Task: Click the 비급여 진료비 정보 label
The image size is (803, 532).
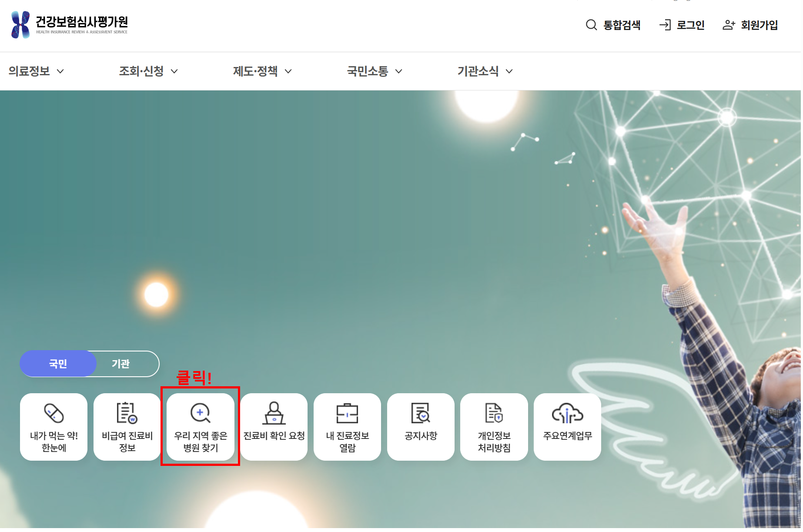Action: pos(127,442)
